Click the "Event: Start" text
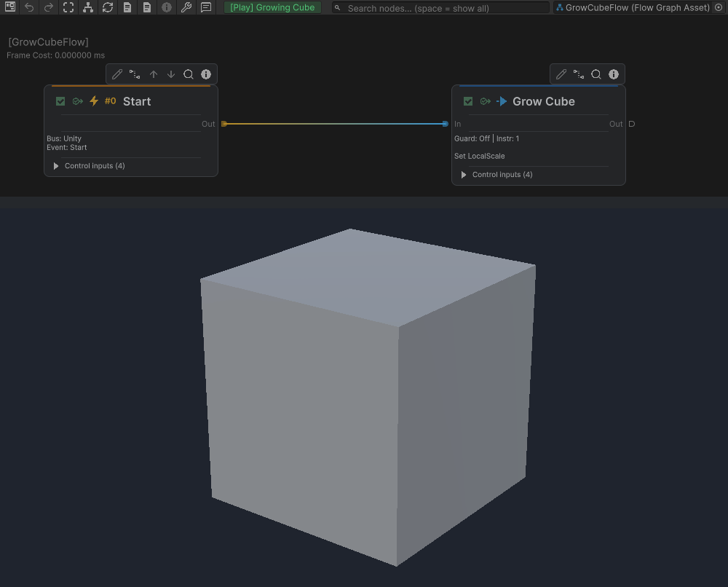The width and height of the screenshot is (728, 587). [x=67, y=147]
